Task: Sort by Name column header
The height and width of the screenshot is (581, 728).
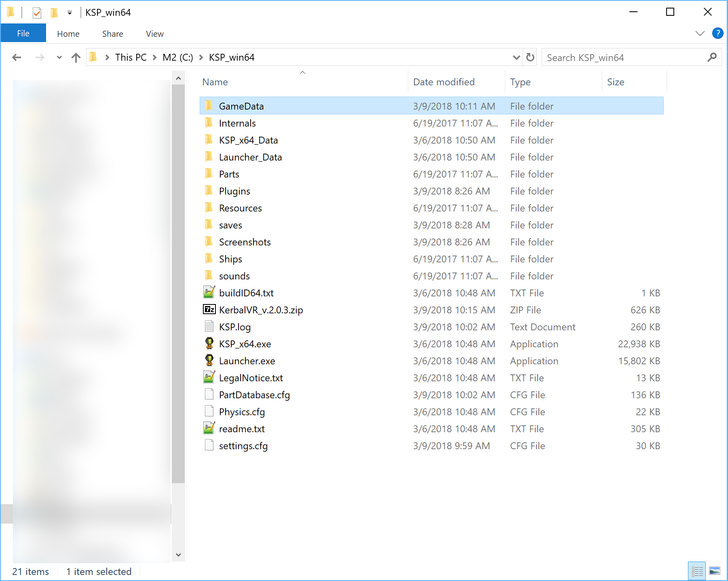Action: click(303, 82)
